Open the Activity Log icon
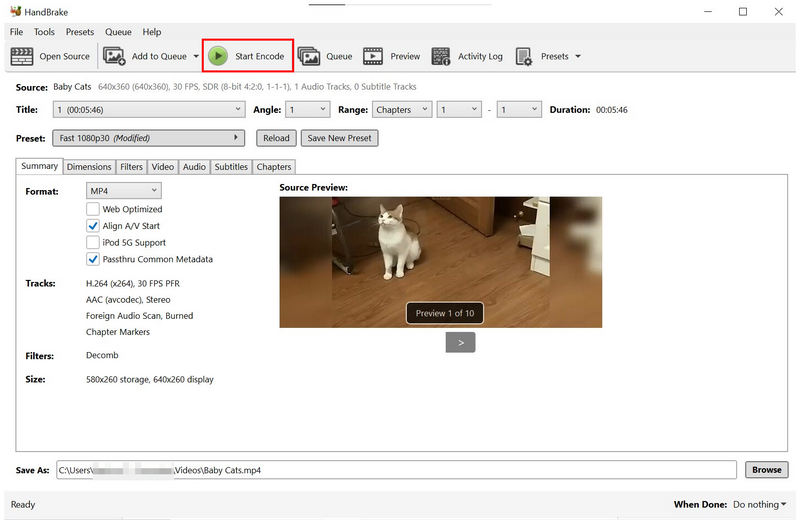This screenshot has height=524, width=800. click(441, 56)
